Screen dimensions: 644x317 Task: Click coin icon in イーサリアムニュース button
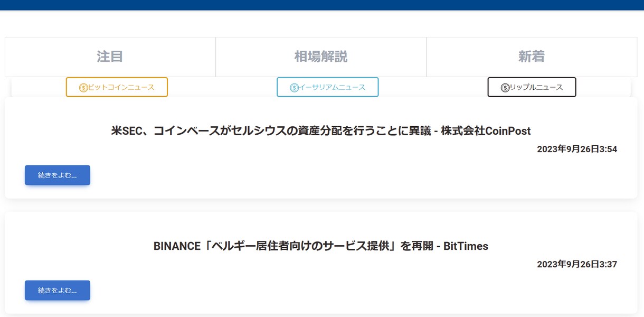click(295, 88)
